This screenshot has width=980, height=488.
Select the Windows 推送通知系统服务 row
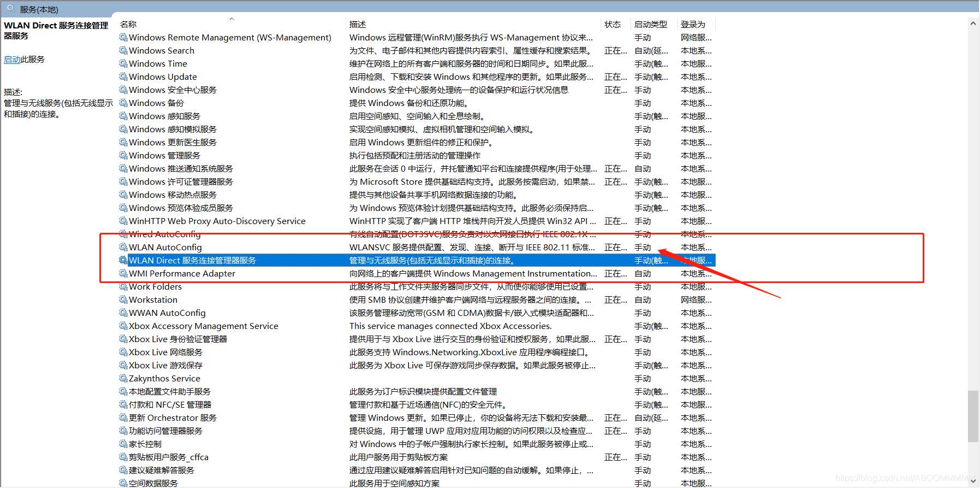coord(417,168)
